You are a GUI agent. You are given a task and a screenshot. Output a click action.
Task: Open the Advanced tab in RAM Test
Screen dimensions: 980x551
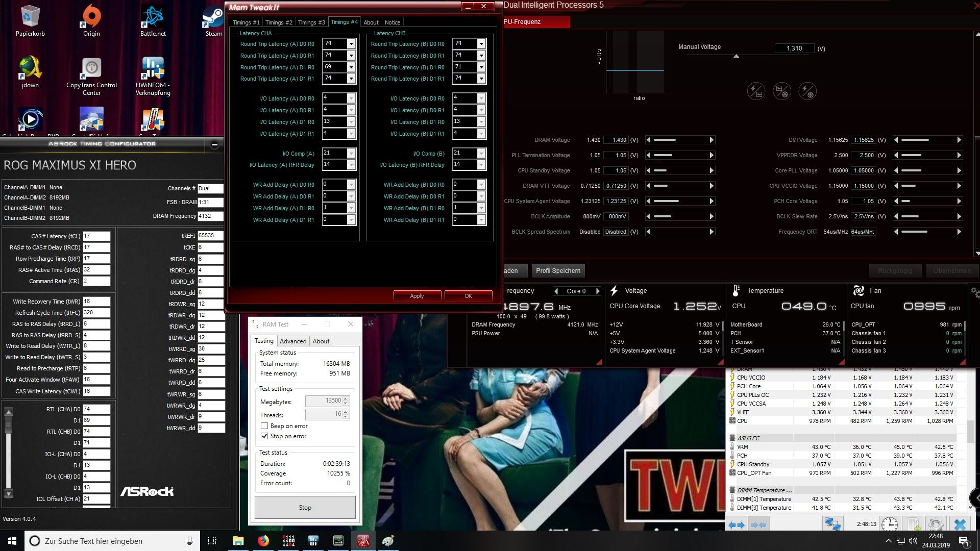pyautogui.click(x=293, y=341)
